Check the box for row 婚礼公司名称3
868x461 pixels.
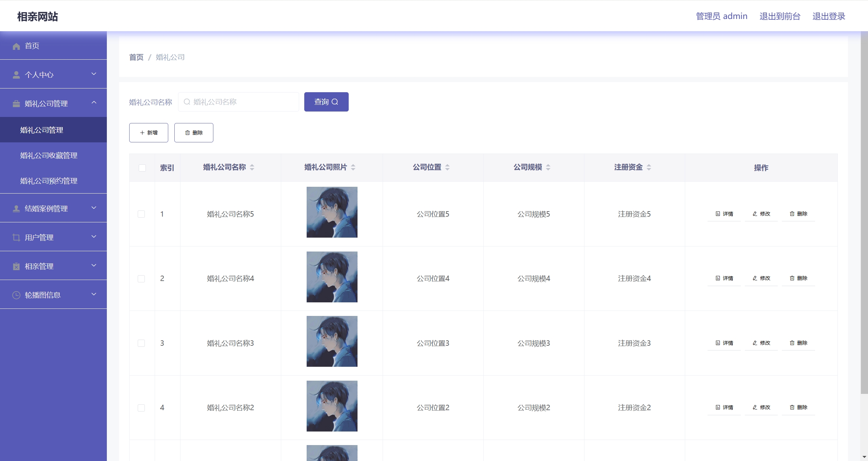point(141,343)
